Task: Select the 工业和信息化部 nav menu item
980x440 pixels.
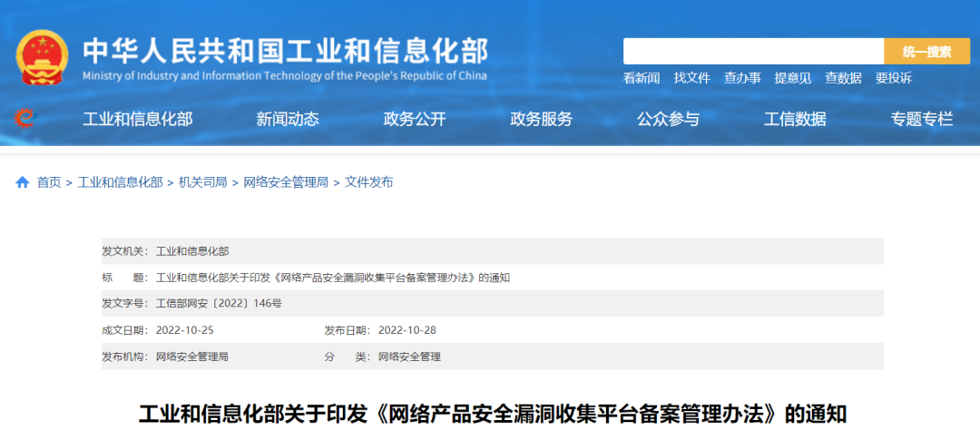Action: point(138,119)
